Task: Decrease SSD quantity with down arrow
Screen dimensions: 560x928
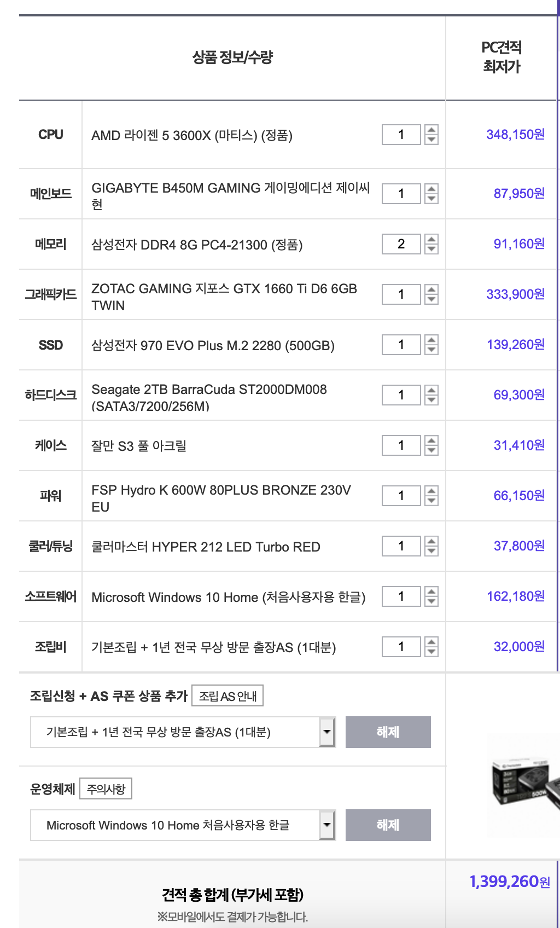Action: click(431, 350)
